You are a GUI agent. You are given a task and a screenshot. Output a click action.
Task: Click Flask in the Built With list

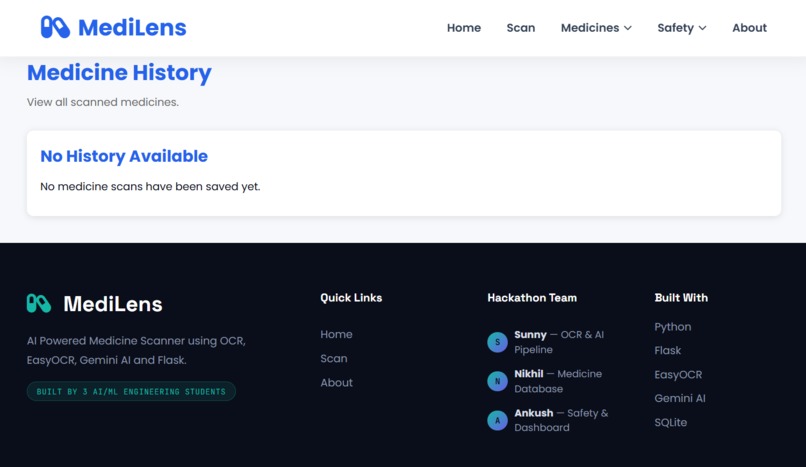(x=667, y=351)
